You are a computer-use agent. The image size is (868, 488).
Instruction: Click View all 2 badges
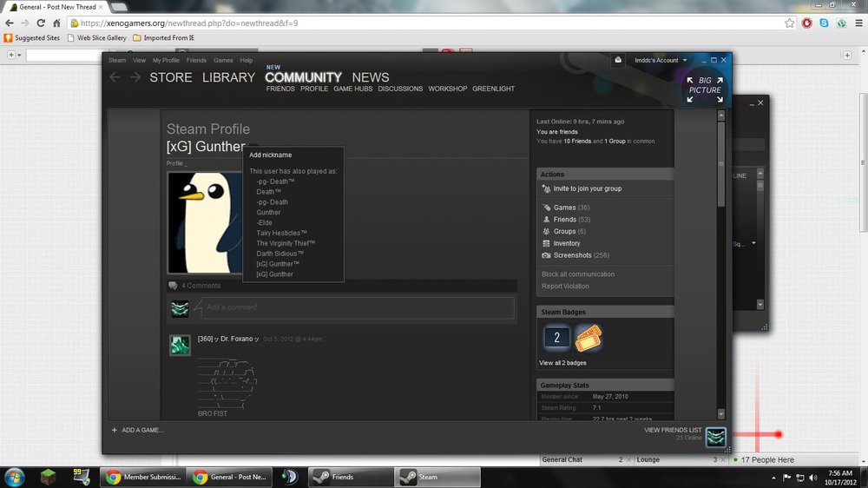[562, 363]
